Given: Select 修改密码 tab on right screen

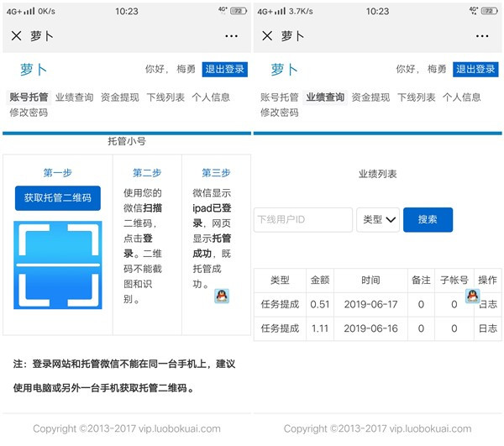Looking at the screenshot, I should tap(280, 113).
